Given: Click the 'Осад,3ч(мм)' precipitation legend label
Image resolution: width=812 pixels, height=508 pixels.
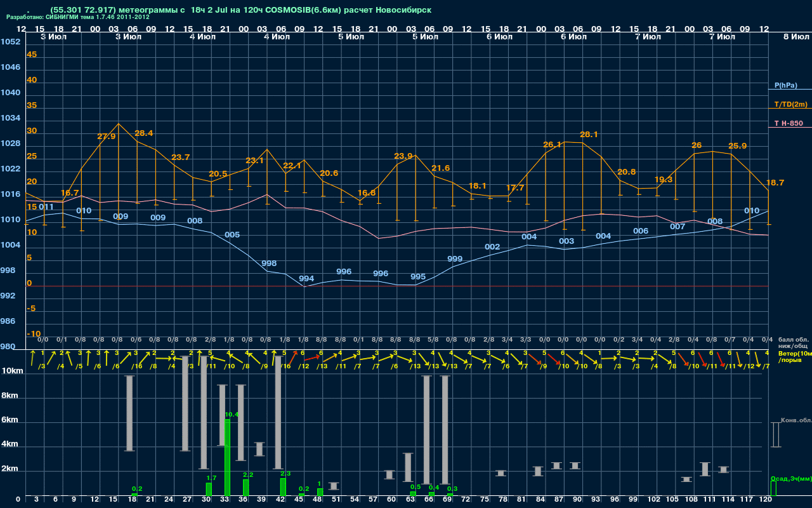Looking at the screenshot, I should point(790,478).
